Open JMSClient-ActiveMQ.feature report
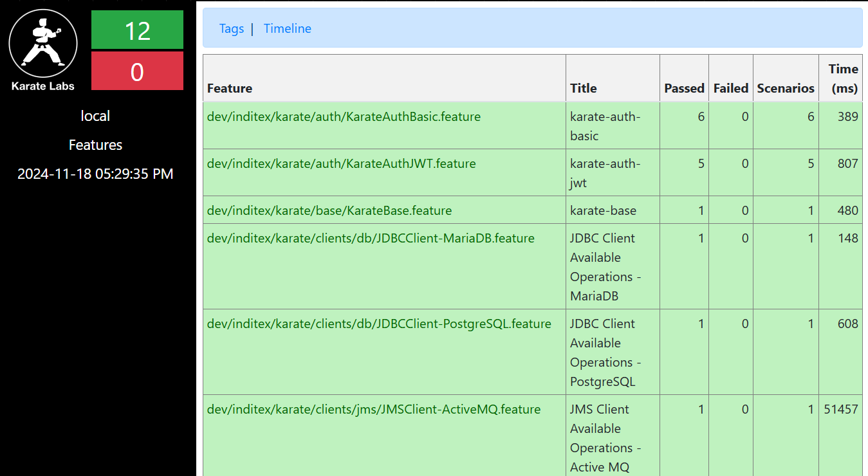Screen dimensions: 868x476 pos(374,409)
